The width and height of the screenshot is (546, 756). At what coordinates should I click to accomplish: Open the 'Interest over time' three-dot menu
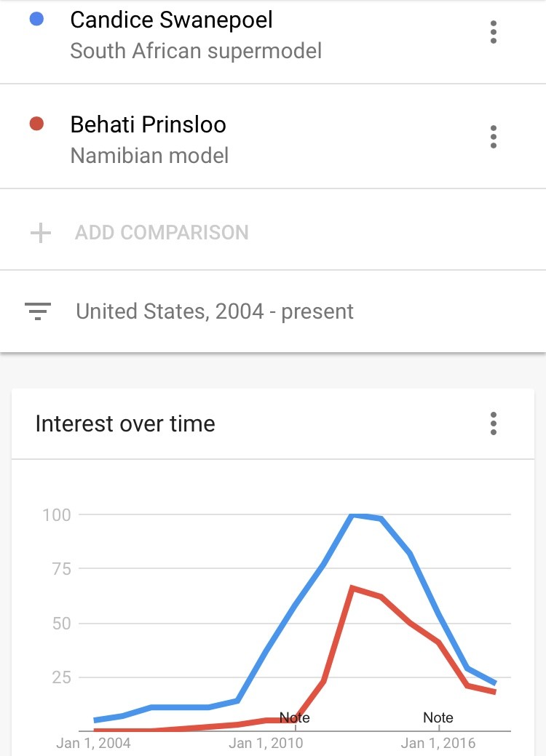(493, 423)
